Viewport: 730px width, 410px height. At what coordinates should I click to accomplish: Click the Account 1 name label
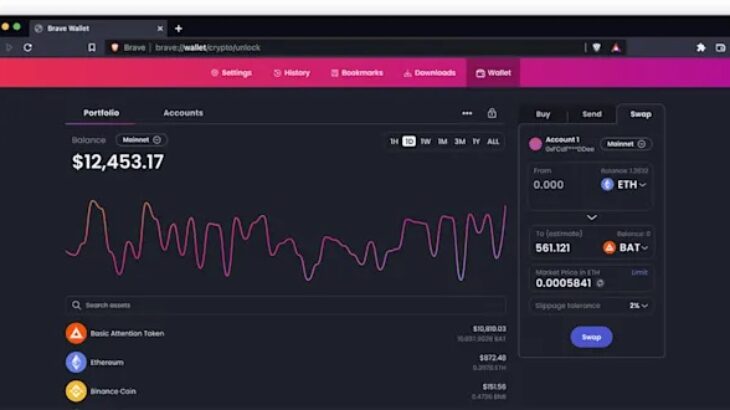tap(562, 140)
